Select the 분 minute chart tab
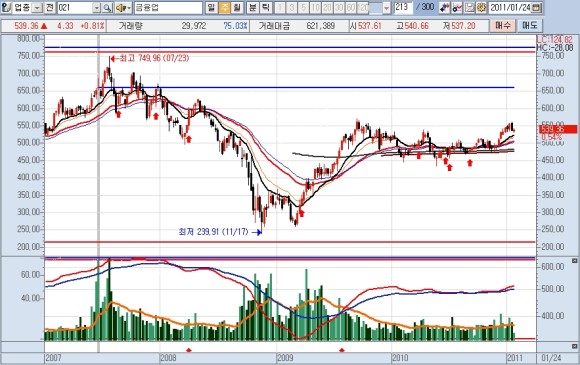The width and height of the screenshot is (580, 365). 253,8
